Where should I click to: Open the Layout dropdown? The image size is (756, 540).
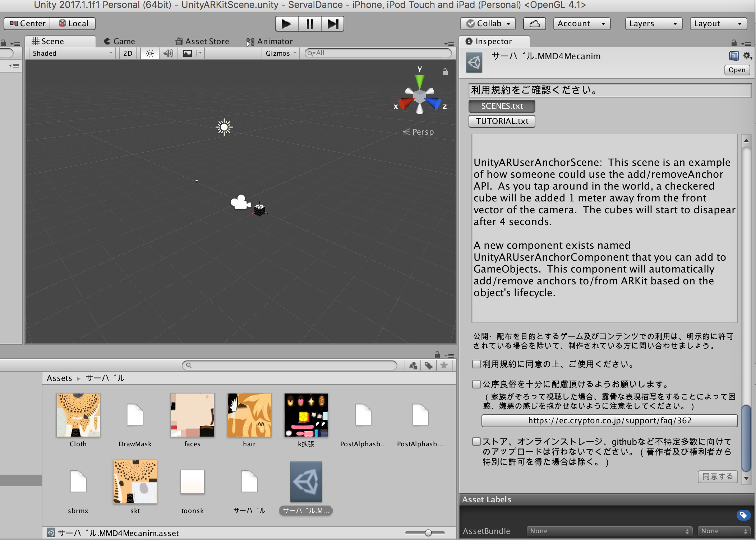(718, 24)
